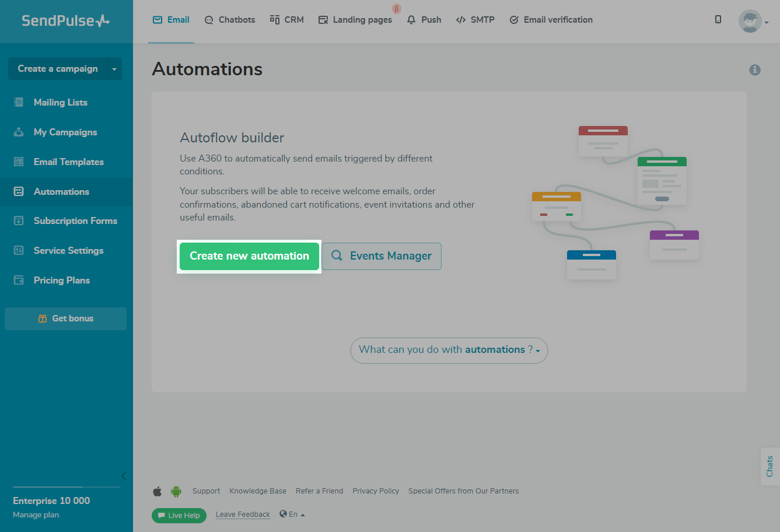Screen dimensions: 780x532
Task: Open the En language selector
Action: point(292,514)
